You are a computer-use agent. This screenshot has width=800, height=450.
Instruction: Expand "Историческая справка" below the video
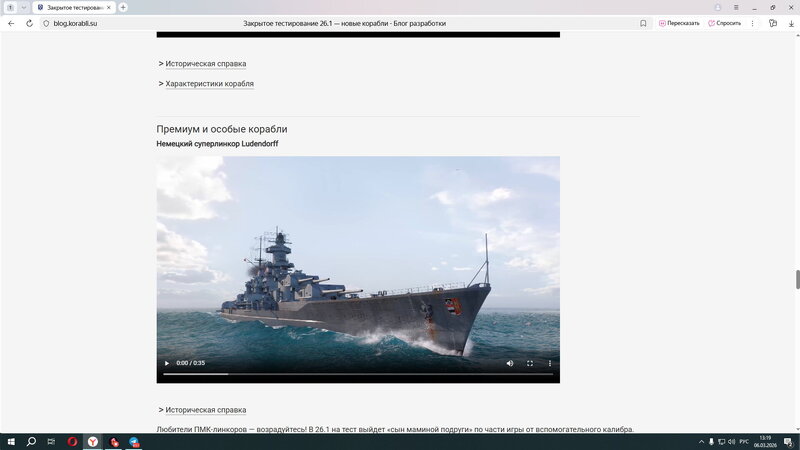(205, 410)
